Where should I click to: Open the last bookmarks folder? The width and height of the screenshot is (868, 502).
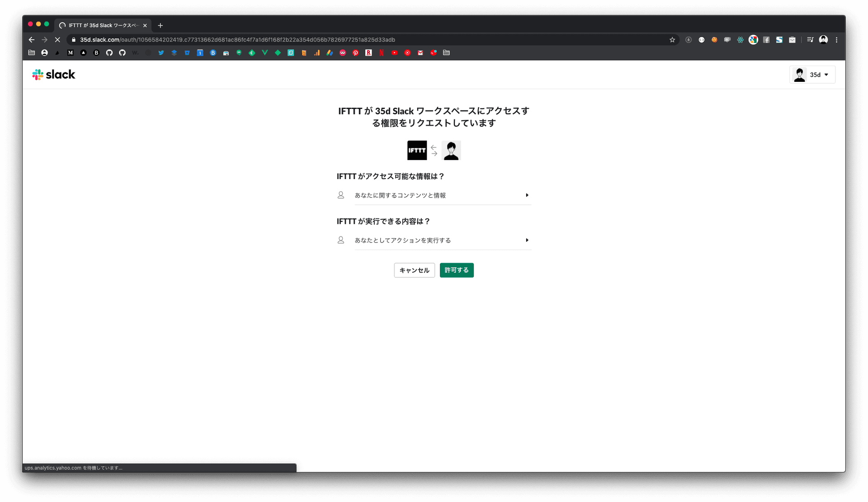pyautogui.click(x=447, y=53)
